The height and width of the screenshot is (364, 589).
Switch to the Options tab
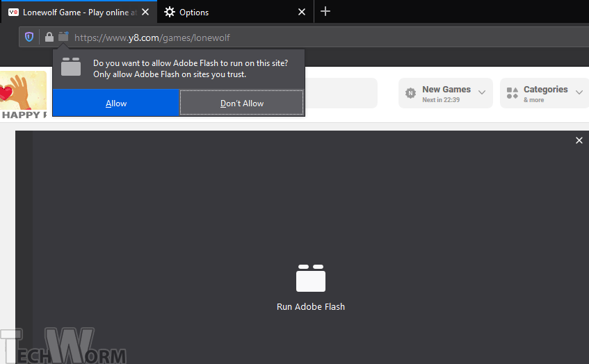tap(235, 12)
